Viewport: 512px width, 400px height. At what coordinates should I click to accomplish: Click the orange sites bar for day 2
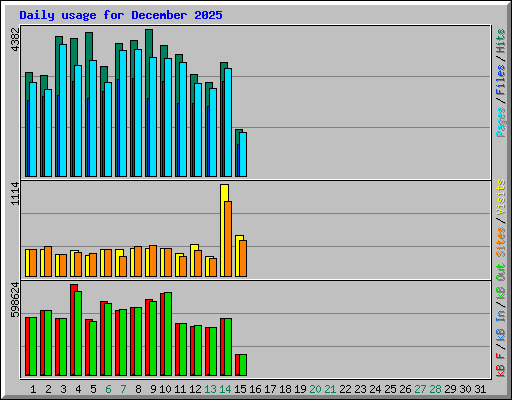click(48, 262)
